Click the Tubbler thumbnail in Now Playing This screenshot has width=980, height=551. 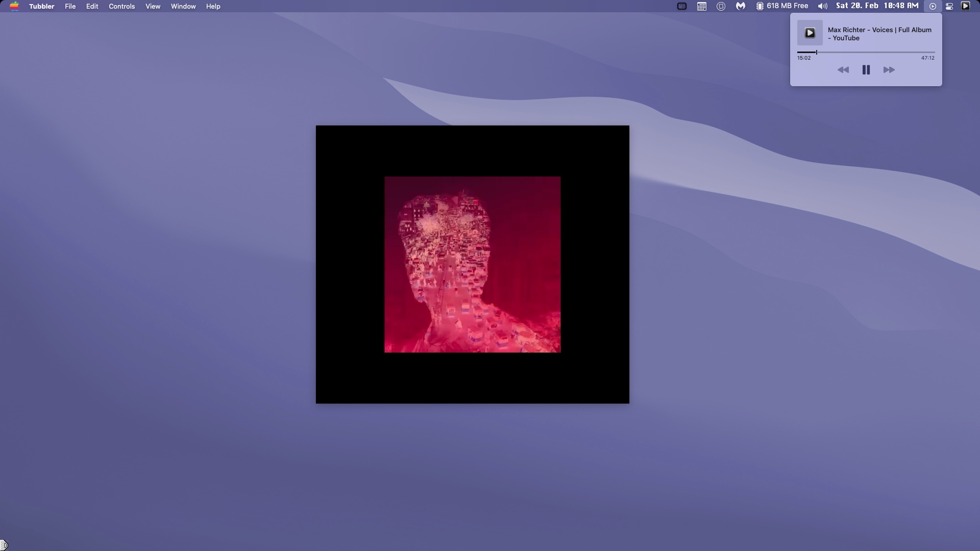click(810, 33)
